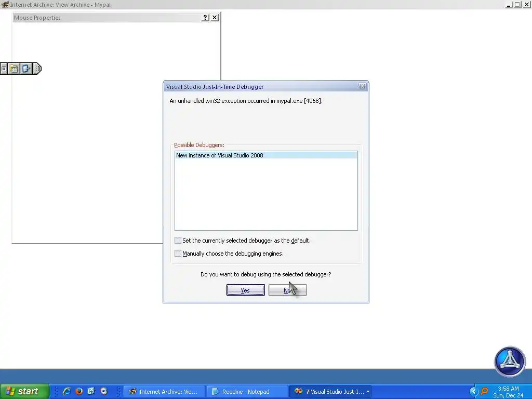Enable 'Set the currently selected debugger as the default'
This screenshot has width=532, height=399.
click(x=178, y=241)
